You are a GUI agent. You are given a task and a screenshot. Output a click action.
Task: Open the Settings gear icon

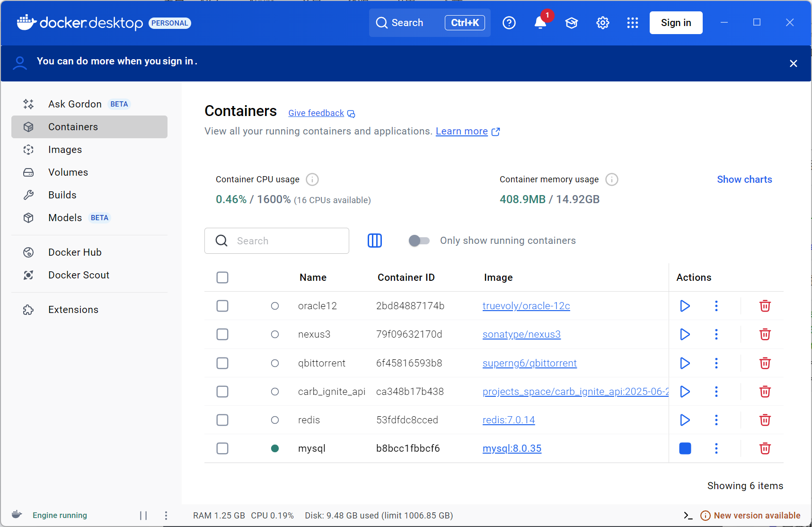pos(602,23)
